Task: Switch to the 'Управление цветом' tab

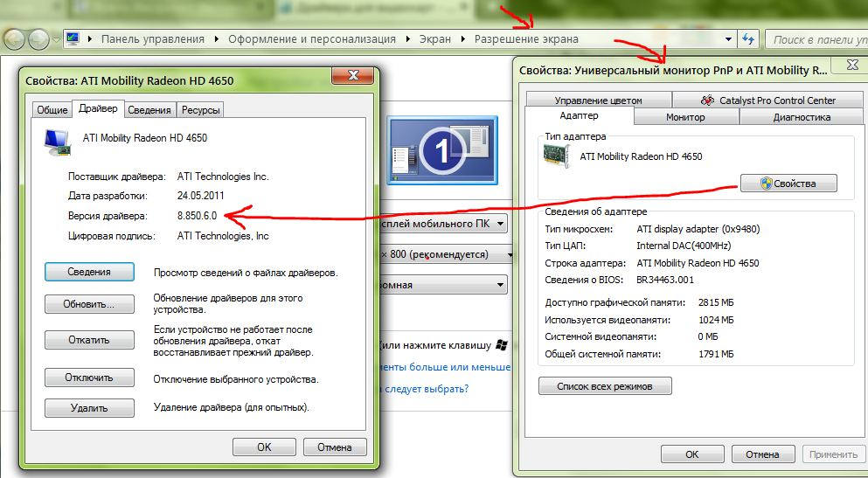Action: (x=599, y=100)
